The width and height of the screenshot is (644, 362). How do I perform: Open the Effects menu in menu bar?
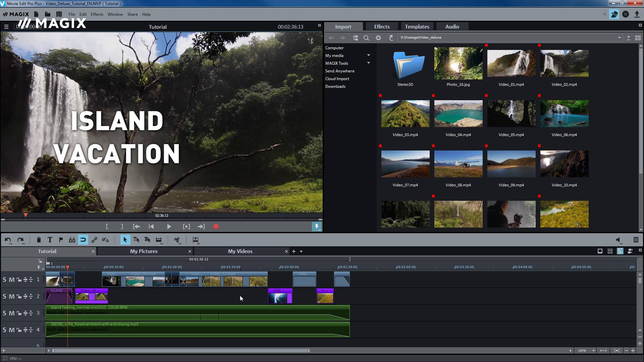click(x=97, y=14)
